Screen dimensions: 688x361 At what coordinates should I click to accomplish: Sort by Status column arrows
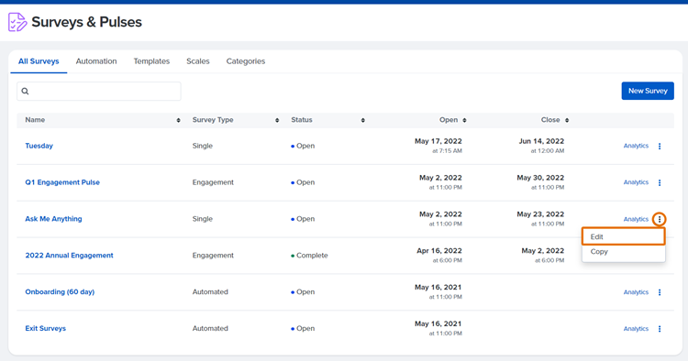363,120
